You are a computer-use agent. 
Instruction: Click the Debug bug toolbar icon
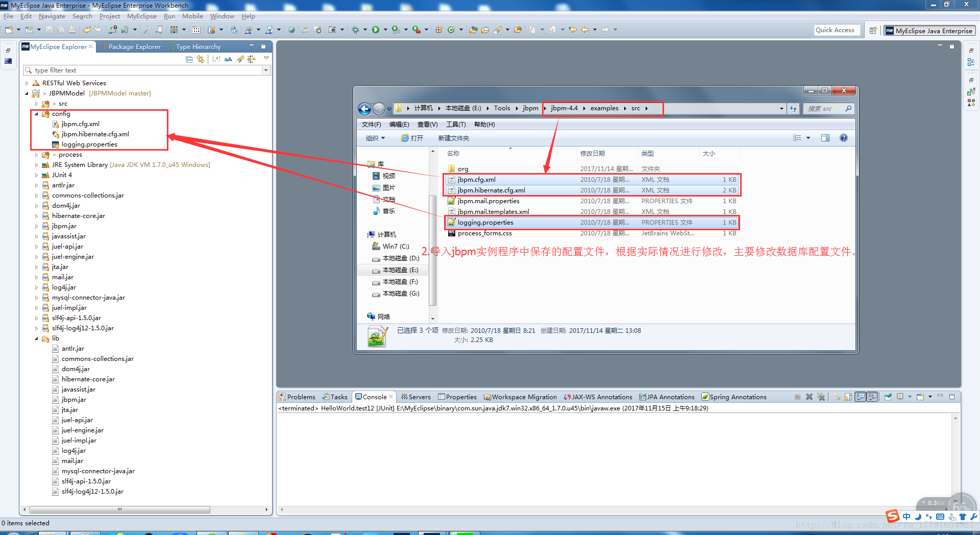356,30
